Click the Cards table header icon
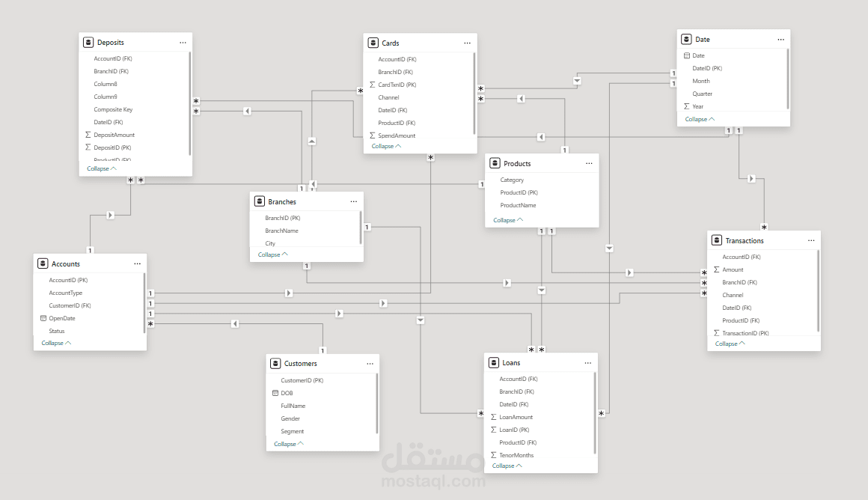868x500 pixels. (373, 43)
